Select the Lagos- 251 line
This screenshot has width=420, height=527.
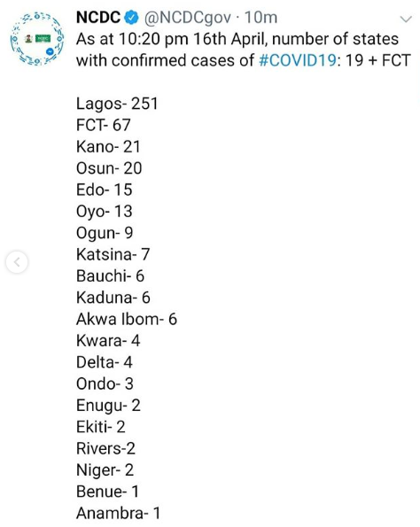pyautogui.click(x=117, y=104)
